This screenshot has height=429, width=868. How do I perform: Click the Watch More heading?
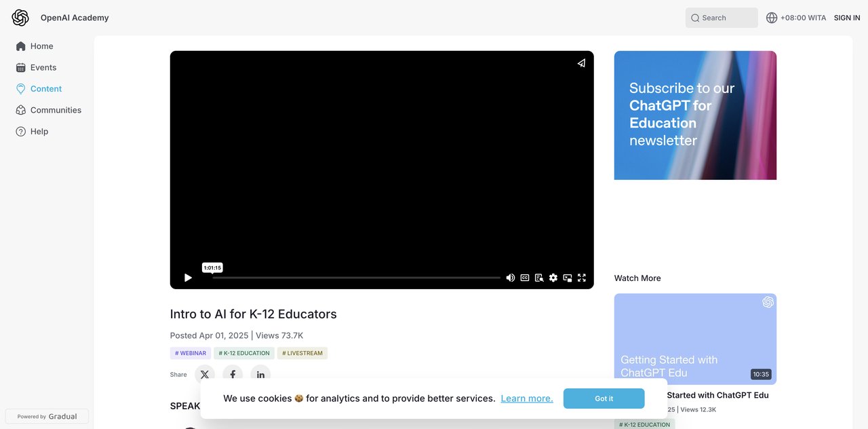point(637,278)
